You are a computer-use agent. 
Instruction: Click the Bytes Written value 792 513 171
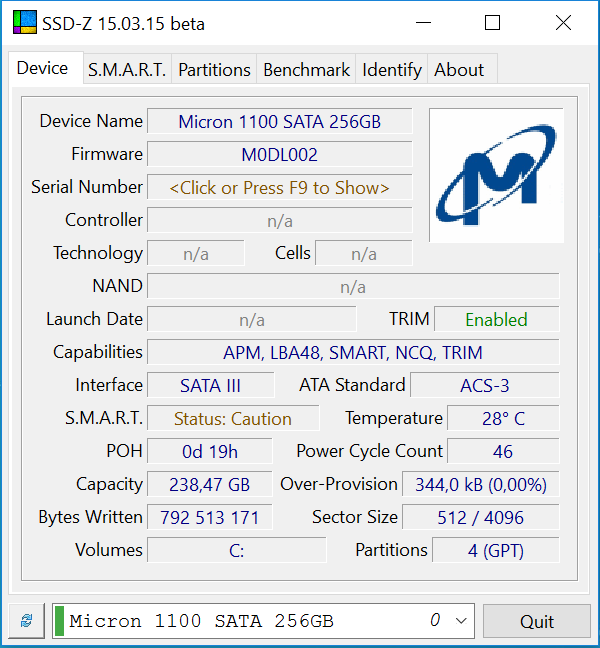coord(210,517)
